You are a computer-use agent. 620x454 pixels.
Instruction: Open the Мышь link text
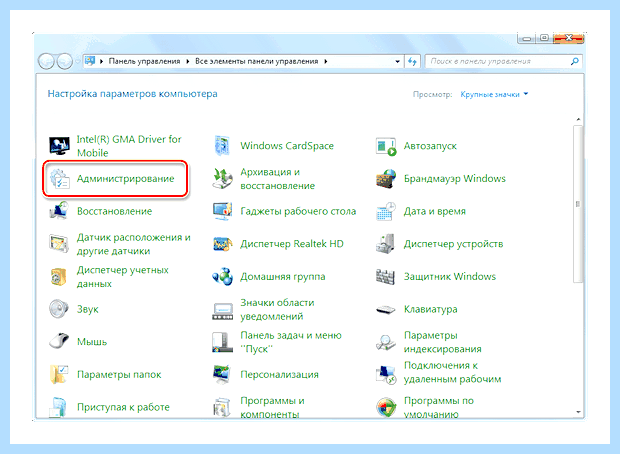point(92,342)
